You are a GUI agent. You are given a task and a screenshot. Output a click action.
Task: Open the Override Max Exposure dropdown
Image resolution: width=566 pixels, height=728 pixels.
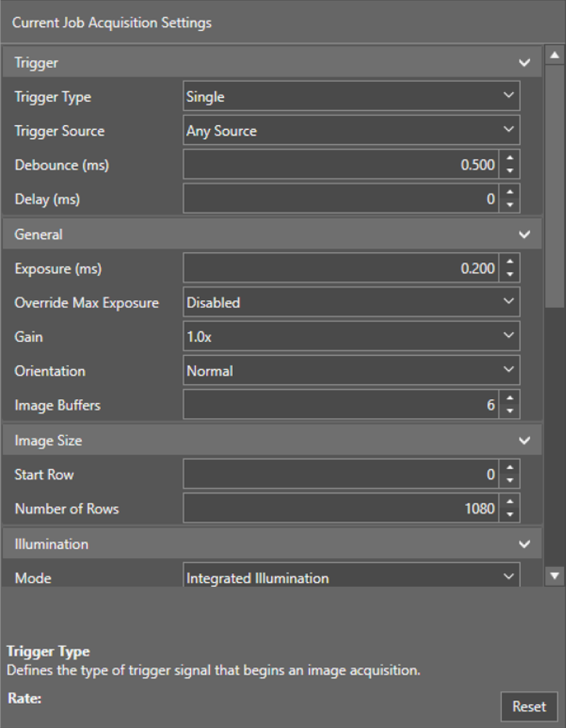tap(351, 303)
